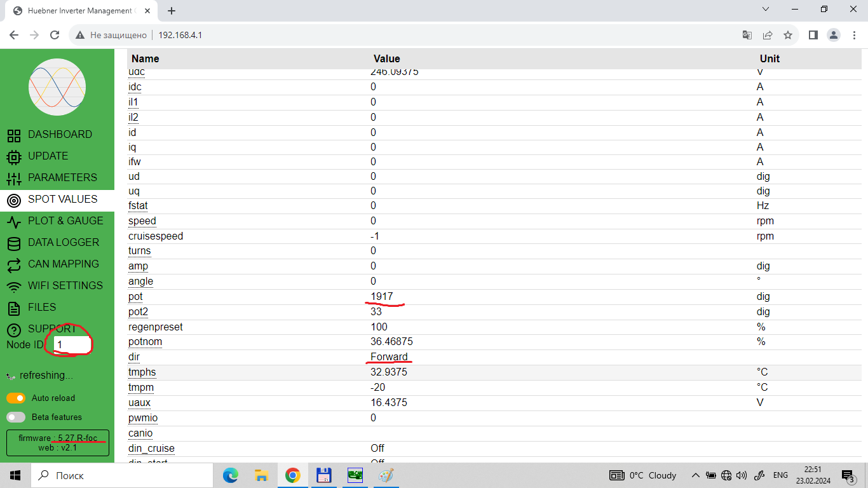This screenshot has width=868, height=488.
Task: Select the Spot Values menu item
Action: (x=62, y=200)
